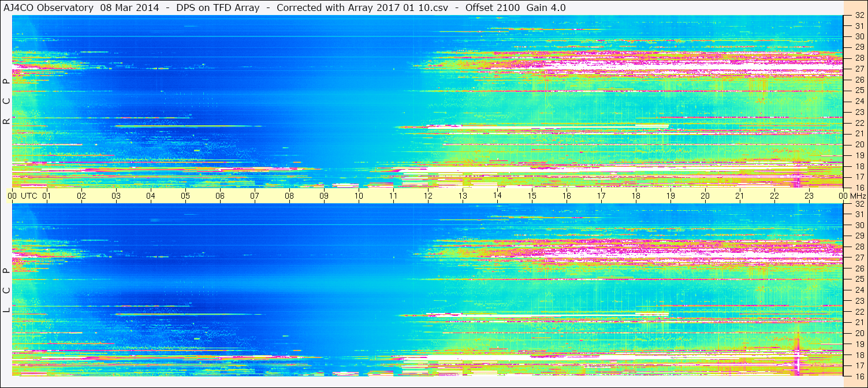868x388 pixels.
Task: Select the 14 hour tick on the time axis
Action: click(497, 196)
